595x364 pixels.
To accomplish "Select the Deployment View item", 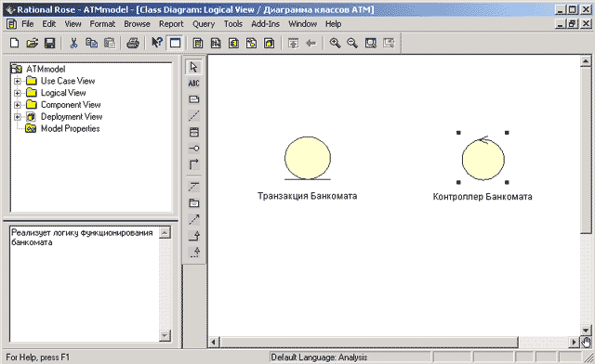I will click(x=72, y=116).
